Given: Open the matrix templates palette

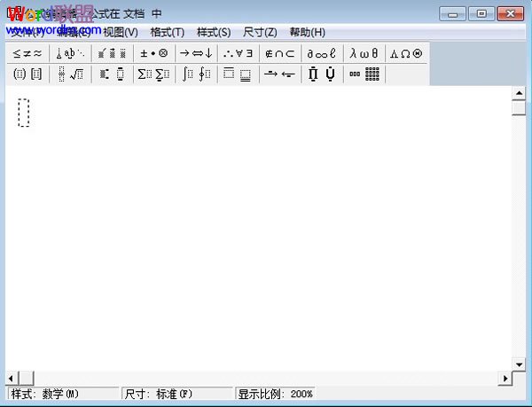Looking at the screenshot, I should 364,74.
